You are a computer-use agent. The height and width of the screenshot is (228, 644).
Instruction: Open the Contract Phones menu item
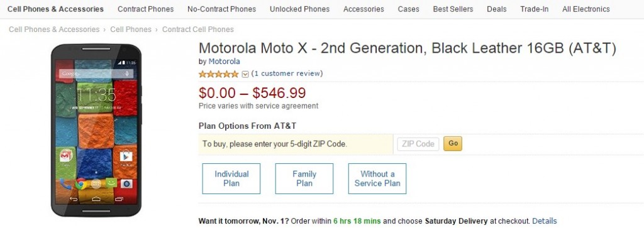pos(145,9)
